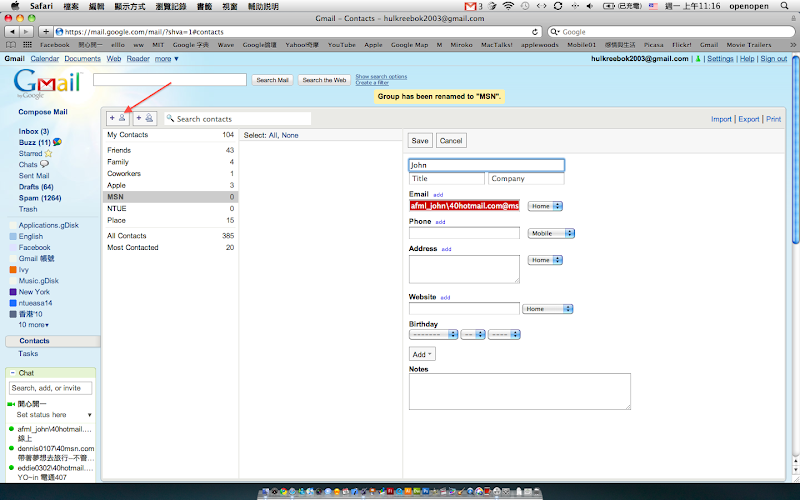Image resolution: width=800 pixels, height=500 pixels.
Task: Click the Apple menu icon
Action: click(x=15, y=6)
